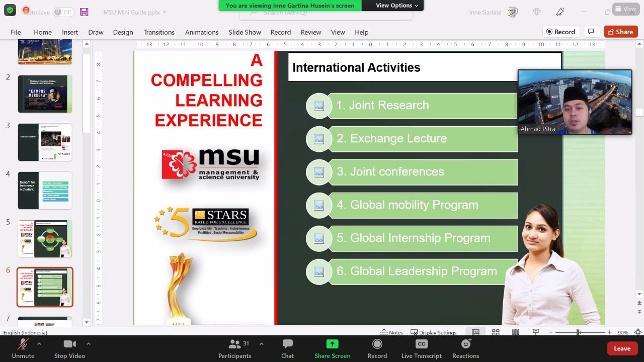The height and width of the screenshot is (362, 644).
Task: Switch to Slide Sorter view
Action: (496, 332)
